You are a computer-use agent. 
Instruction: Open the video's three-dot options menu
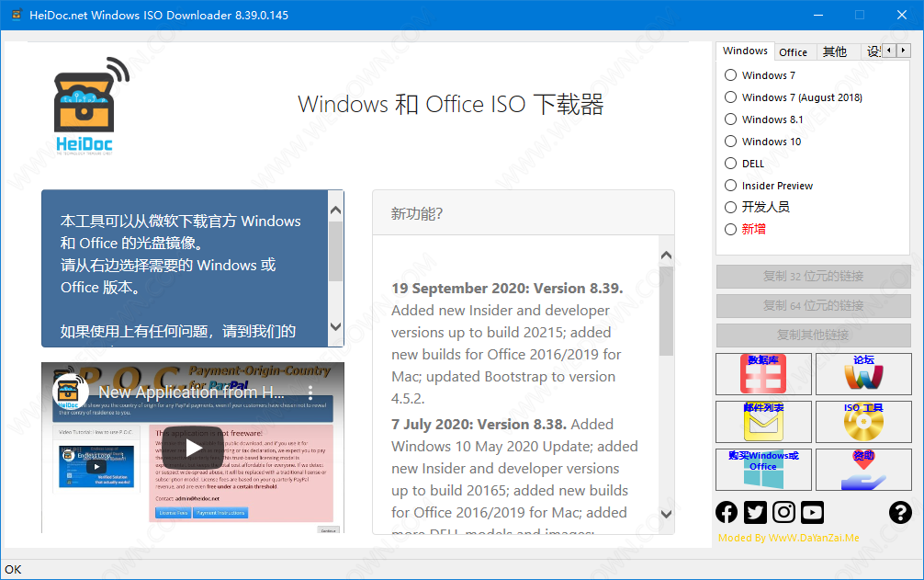310,392
